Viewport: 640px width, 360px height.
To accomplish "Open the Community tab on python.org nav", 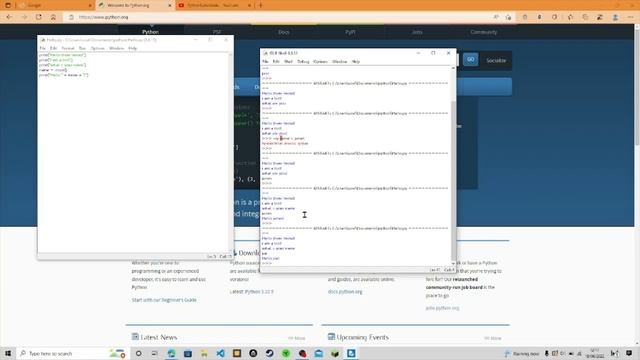I will [484, 32].
